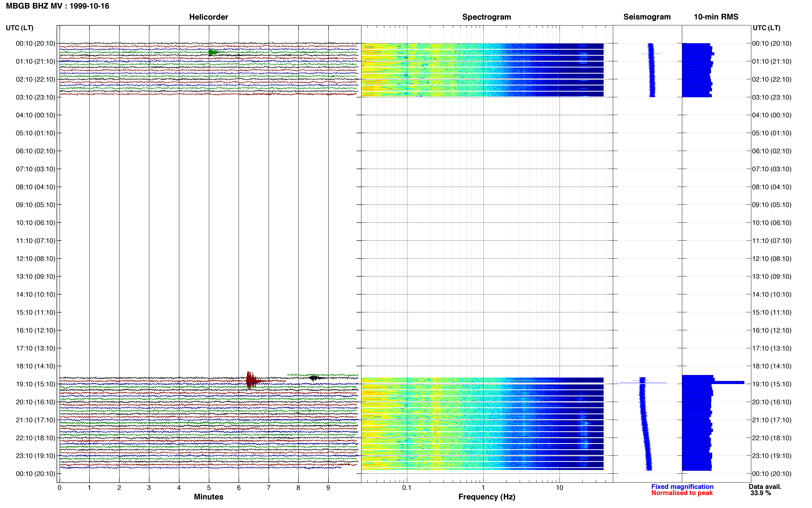
Task: Click the Fixed magnification legend text
Action: pyautogui.click(x=682, y=486)
